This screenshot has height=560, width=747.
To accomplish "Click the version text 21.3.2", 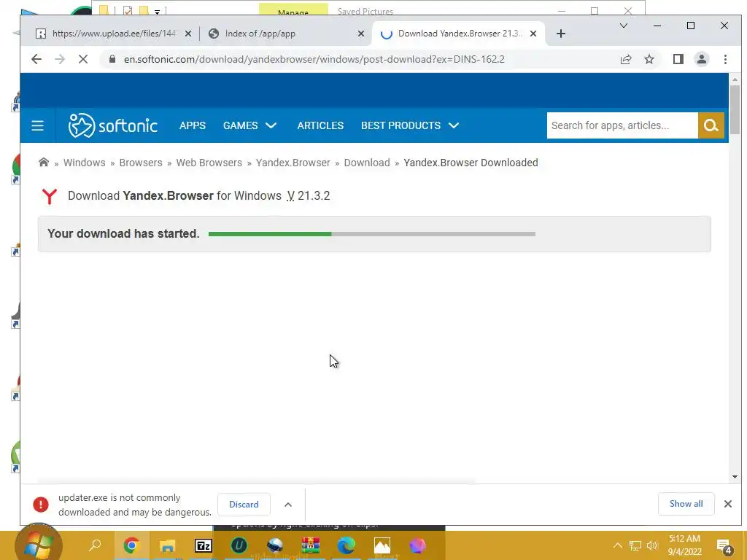I will click(314, 195).
